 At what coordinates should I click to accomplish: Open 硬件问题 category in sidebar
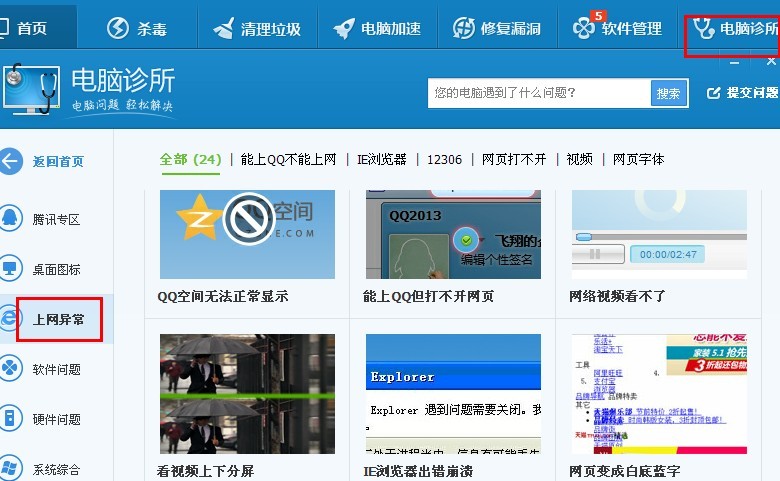click(56, 419)
